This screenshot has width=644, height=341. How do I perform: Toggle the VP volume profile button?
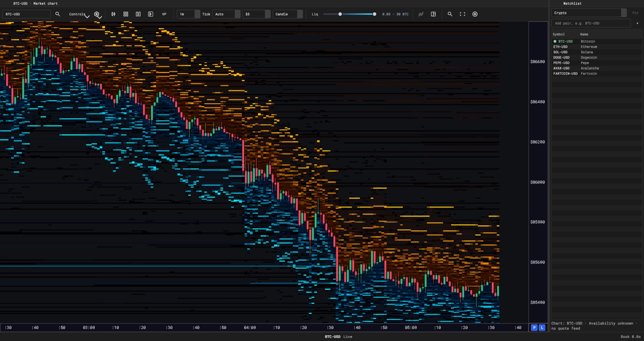click(164, 14)
